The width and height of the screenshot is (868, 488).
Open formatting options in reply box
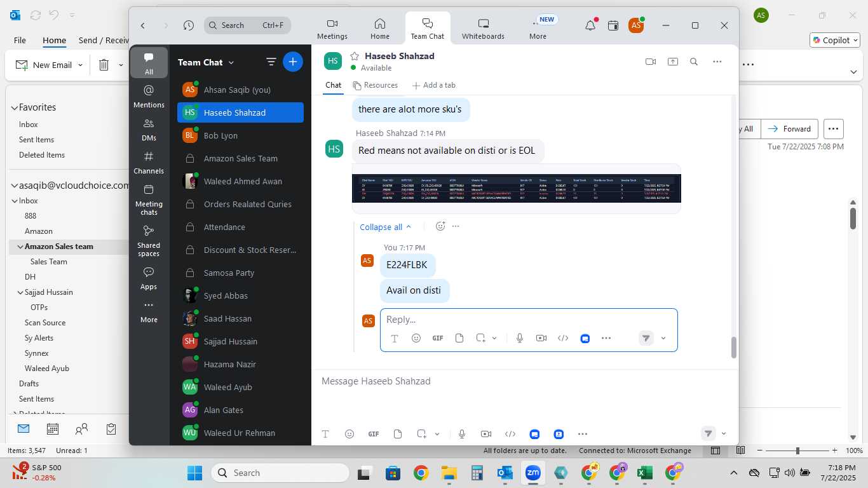click(x=395, y=338)
